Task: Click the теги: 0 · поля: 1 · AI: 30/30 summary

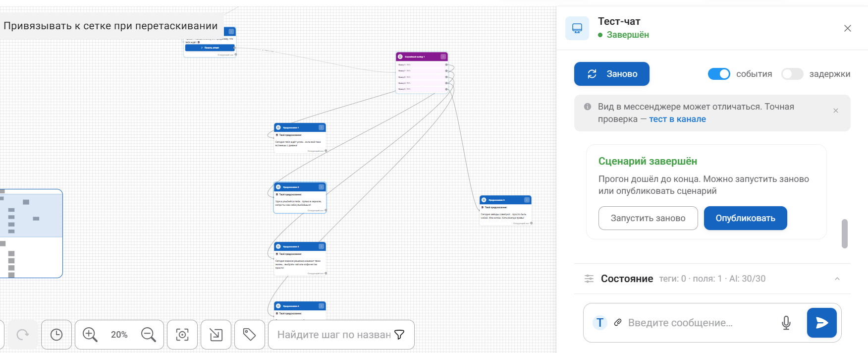Action: 712,279
